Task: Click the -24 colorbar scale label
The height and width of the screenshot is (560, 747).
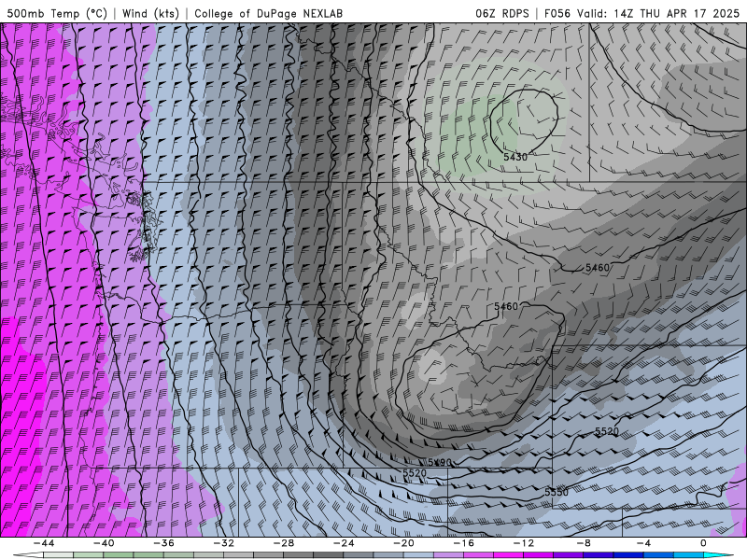Action: click(344, 543)
